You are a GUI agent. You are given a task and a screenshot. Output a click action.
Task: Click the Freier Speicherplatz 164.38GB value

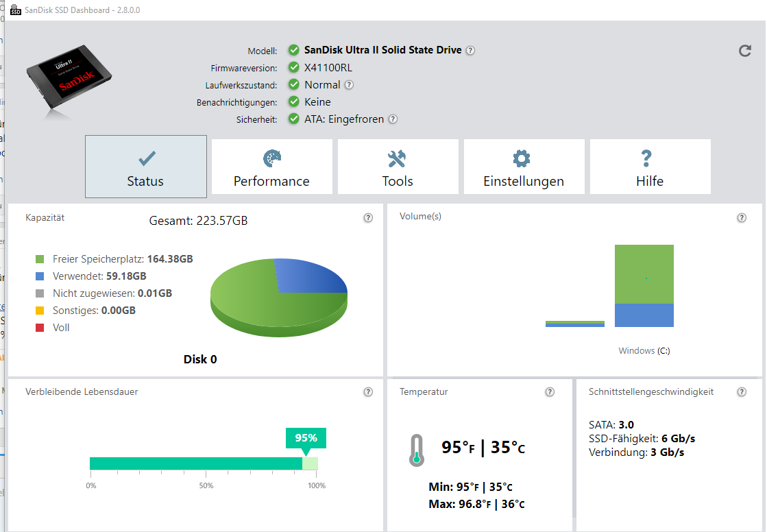pos(170,259)
